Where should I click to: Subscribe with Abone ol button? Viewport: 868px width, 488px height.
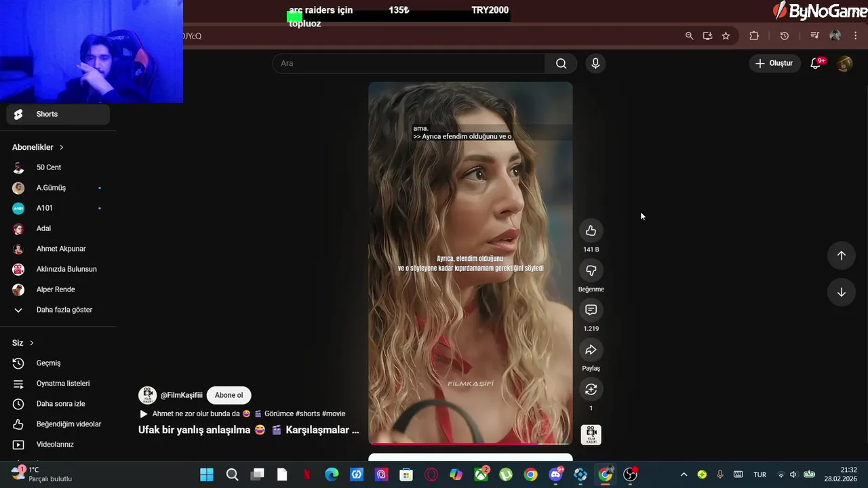(x=229, y=395)
